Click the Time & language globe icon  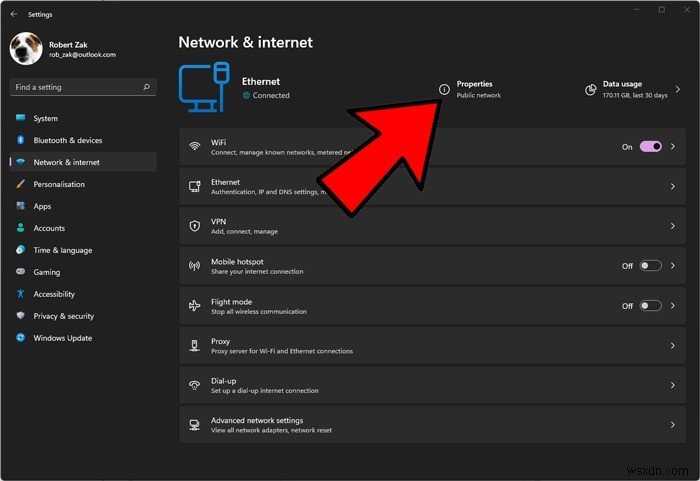21,250
